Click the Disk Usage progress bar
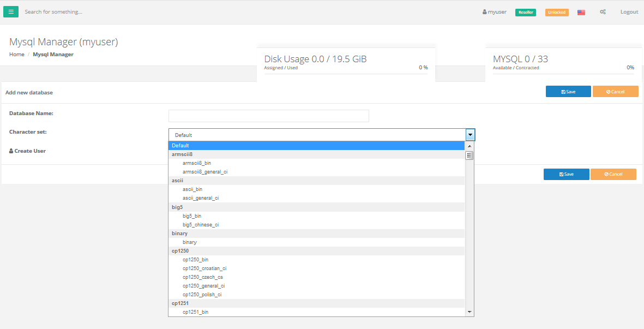Viewport: 644px width, 329px height. tap(346, 74)
